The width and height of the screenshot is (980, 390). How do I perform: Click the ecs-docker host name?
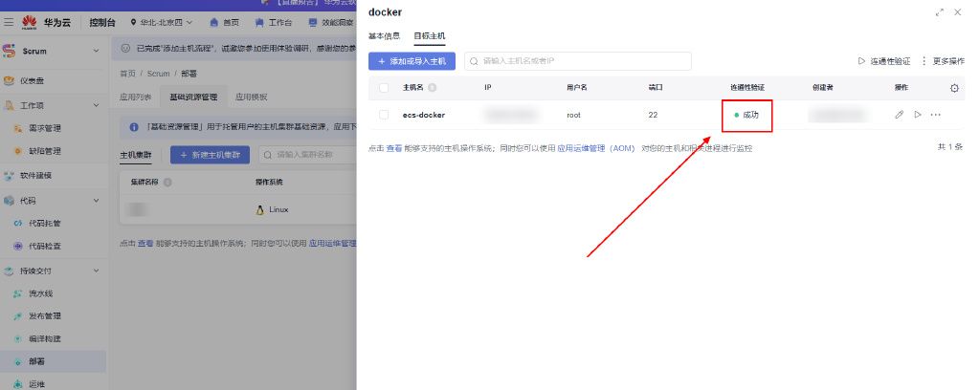click(424, 115)
